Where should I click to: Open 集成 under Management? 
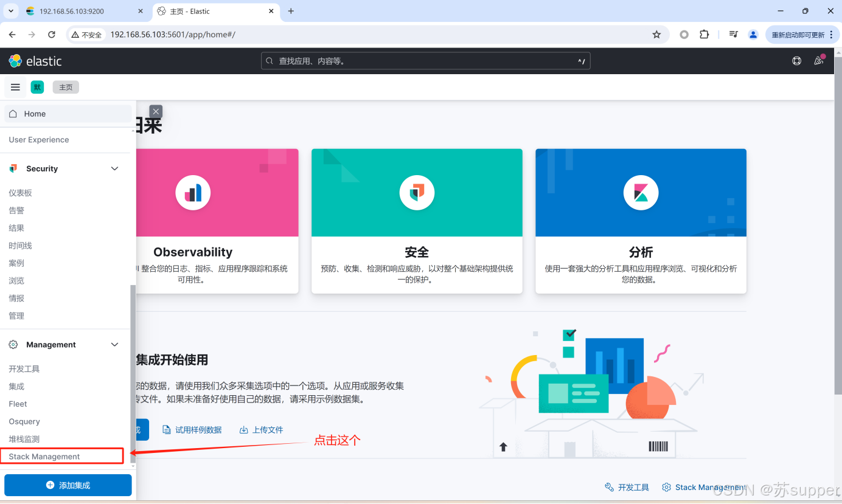click(x=16, y=387)
